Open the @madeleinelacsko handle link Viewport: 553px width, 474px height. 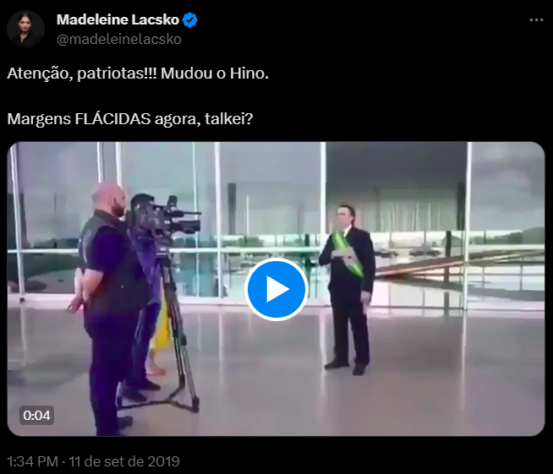tap(119, 39)
